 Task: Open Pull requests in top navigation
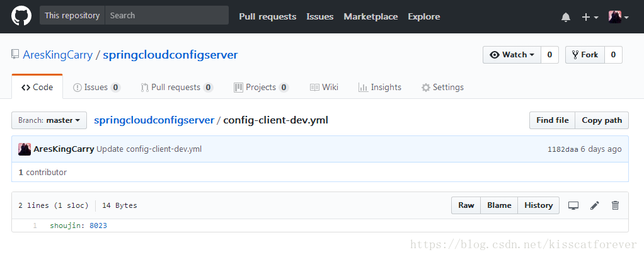(267, 16)
